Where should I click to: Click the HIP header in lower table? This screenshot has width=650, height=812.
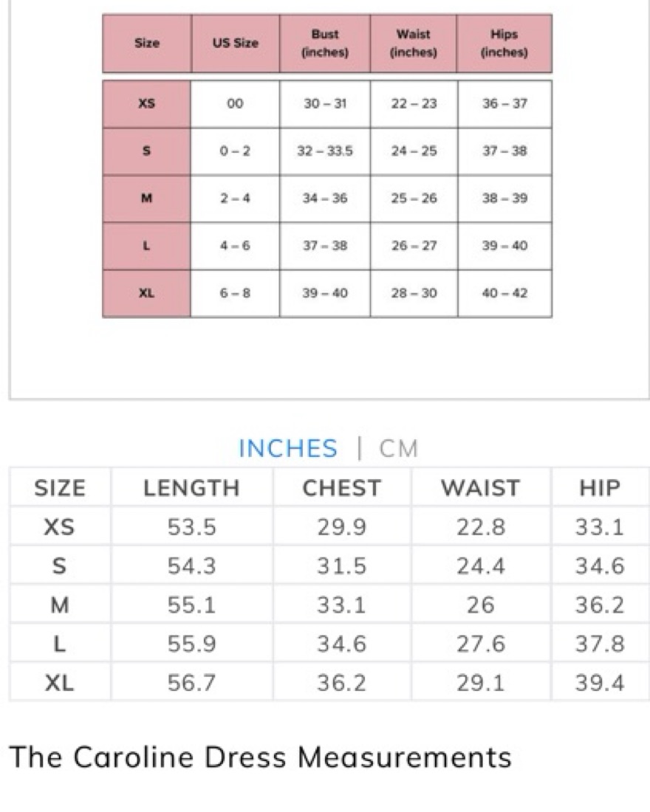click(x=600, y=488)
